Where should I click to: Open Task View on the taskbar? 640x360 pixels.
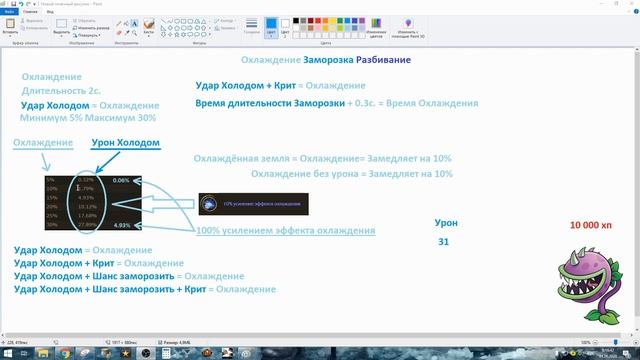coord(24,353)
